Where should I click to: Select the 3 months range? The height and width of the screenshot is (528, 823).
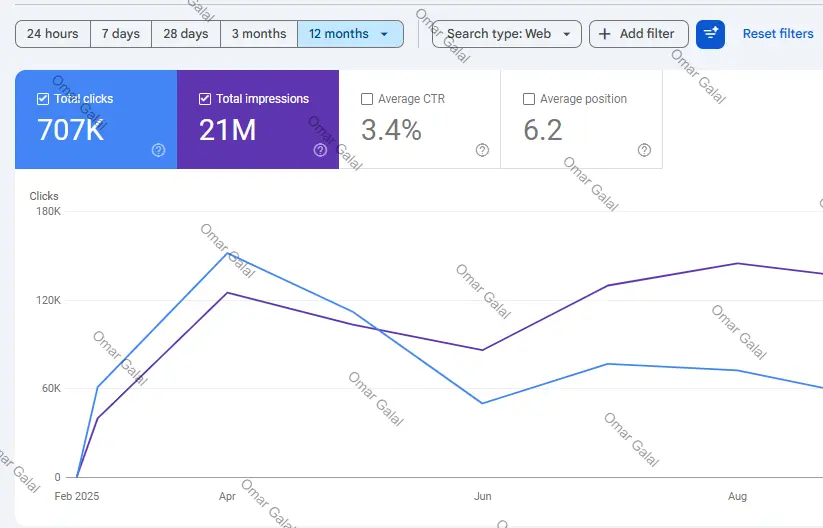click(x=259, y=34)
